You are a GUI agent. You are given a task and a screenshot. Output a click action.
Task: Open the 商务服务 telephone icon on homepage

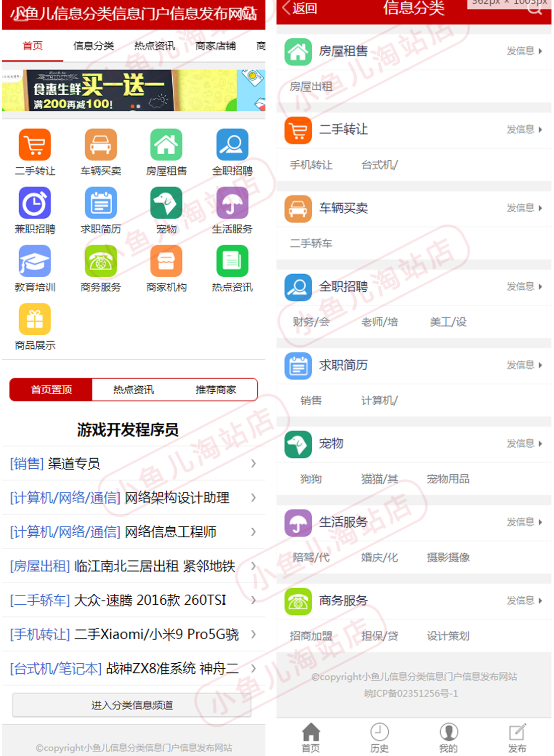[x=101, y=261]
